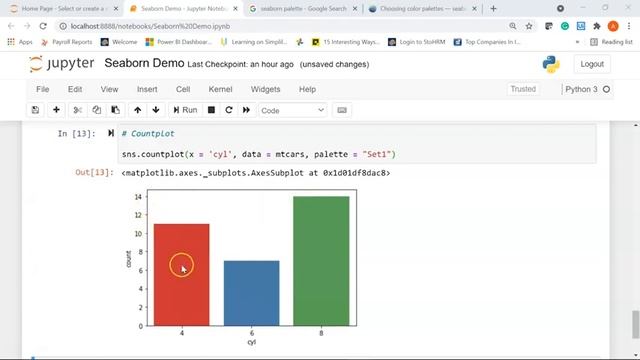The image size is (640, 360).
Task: Insert a cell below using the plus icon
Action: tap(56, 110)
